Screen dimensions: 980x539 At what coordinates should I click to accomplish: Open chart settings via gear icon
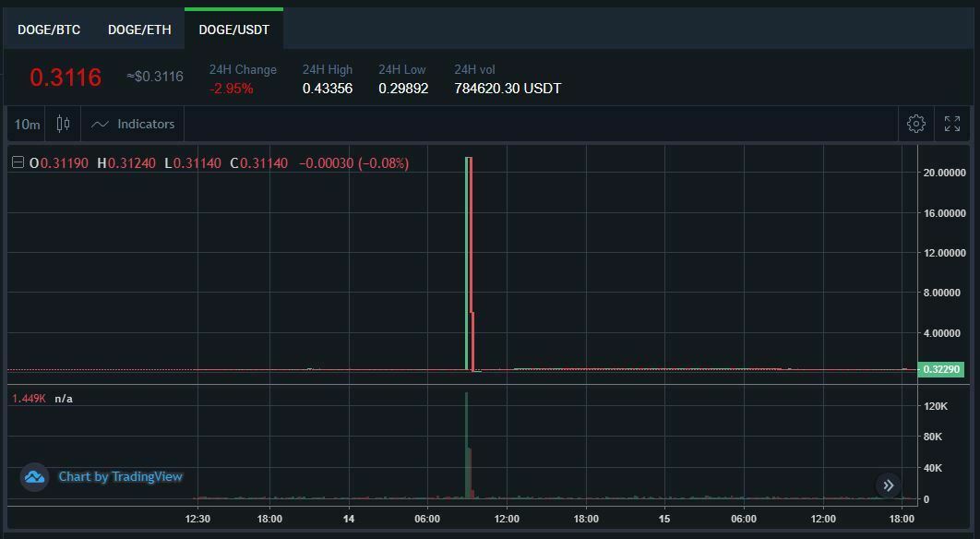point(915,124)
